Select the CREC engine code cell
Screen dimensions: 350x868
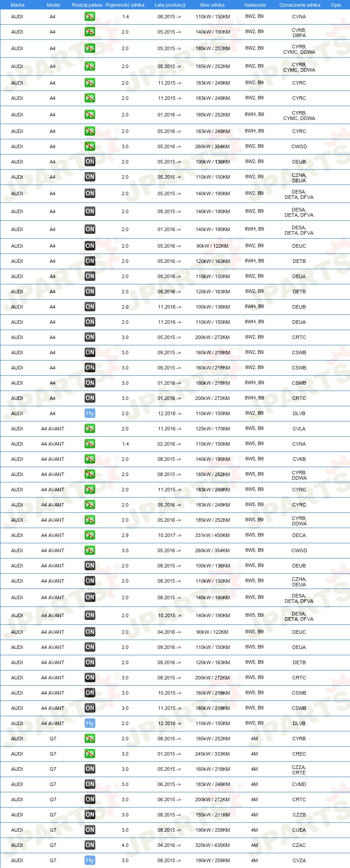[x=299, y=754]
